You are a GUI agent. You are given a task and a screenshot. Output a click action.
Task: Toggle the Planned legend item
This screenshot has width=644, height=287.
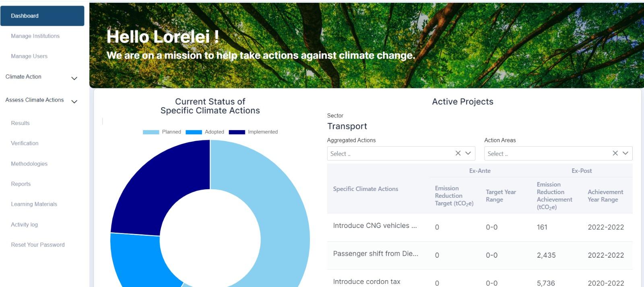(x=162, y=132)
